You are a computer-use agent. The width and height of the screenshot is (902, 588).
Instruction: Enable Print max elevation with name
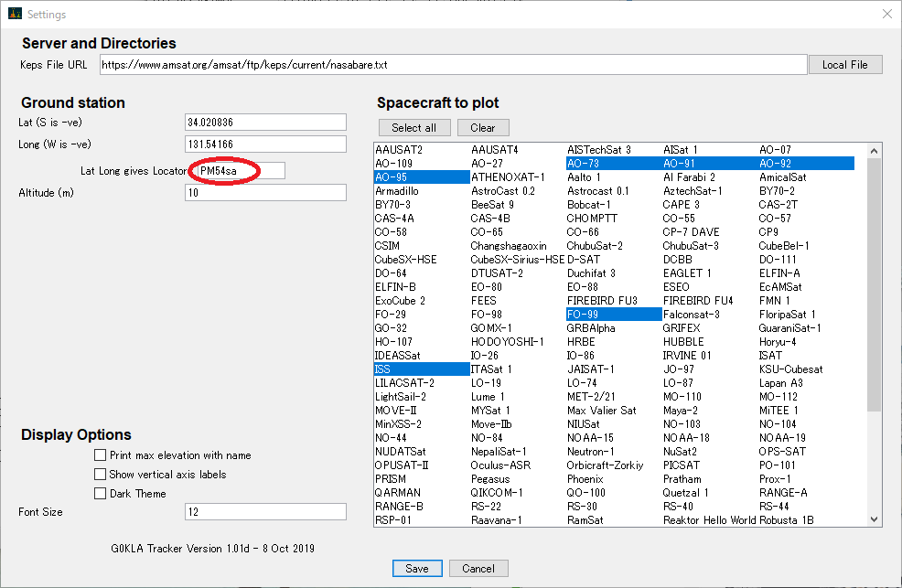(x=100, y=455)
